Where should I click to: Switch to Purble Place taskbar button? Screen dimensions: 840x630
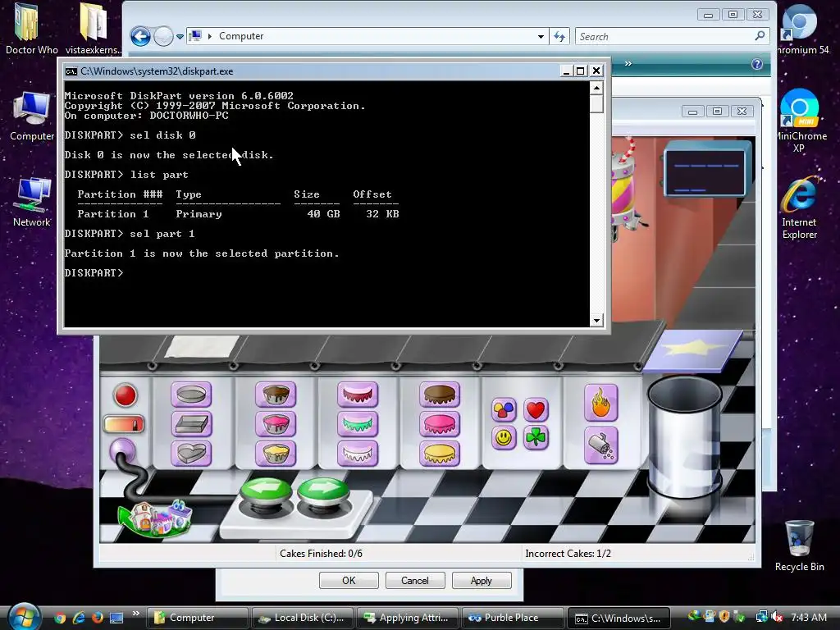pyautogui.click(x=513, y=618)
